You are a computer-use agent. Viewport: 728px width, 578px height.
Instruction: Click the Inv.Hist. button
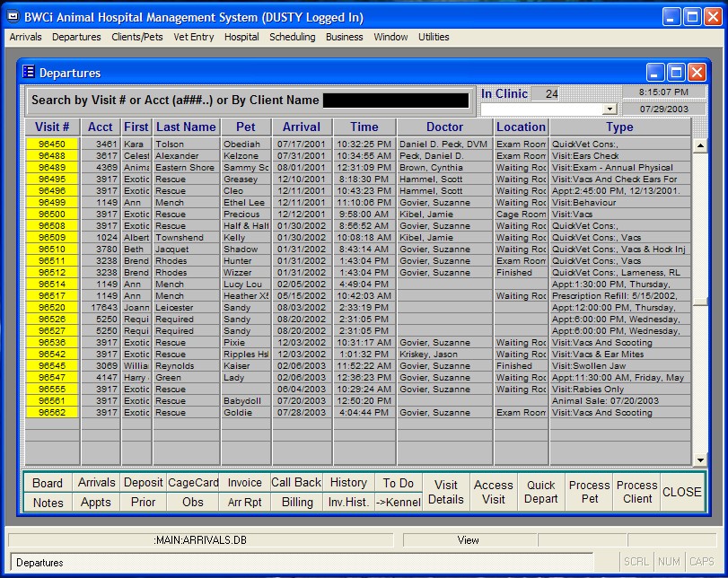[x=348, y=503]
